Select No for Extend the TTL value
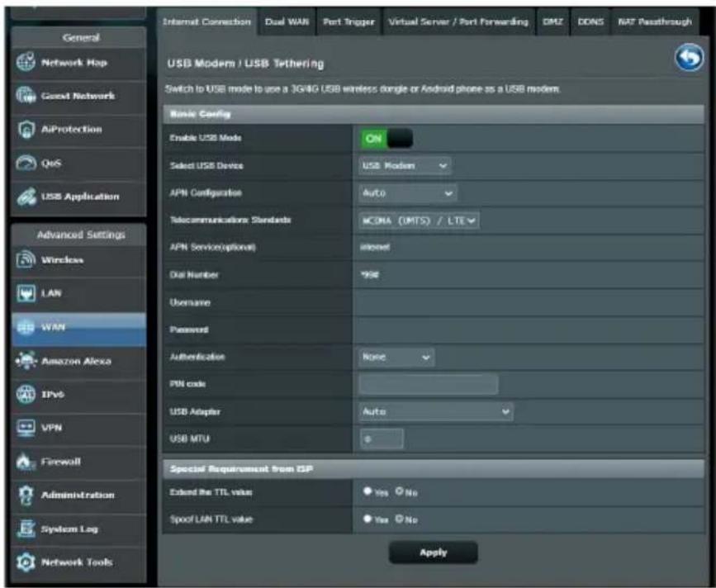The width and height of the screenshot is (716, 588). coord(400,491)
